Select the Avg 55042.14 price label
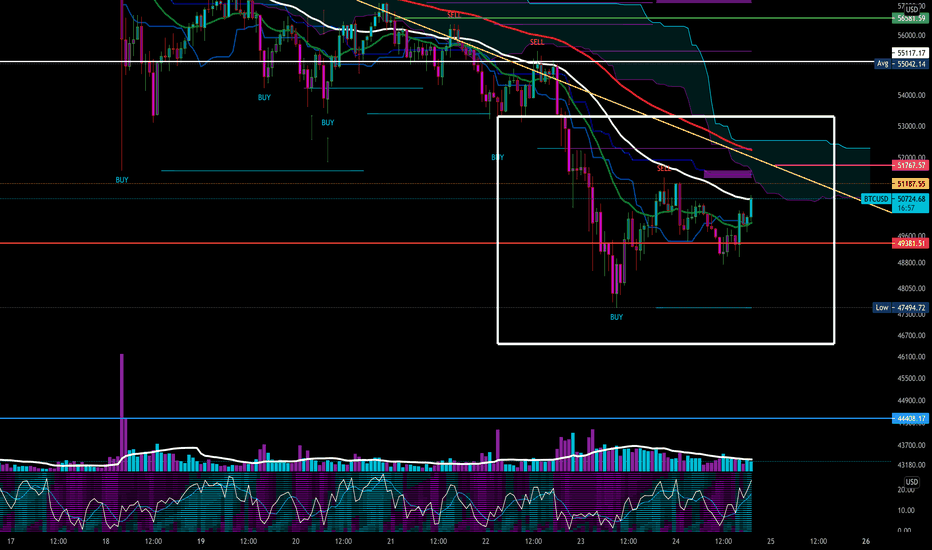 click(x=901, y=64)
